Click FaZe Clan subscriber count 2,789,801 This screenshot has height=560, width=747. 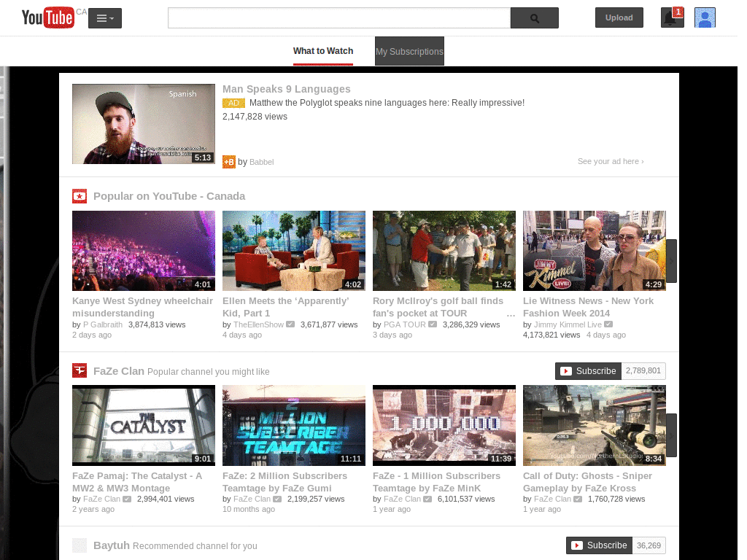pyautogui.click(x=643, y=371)
